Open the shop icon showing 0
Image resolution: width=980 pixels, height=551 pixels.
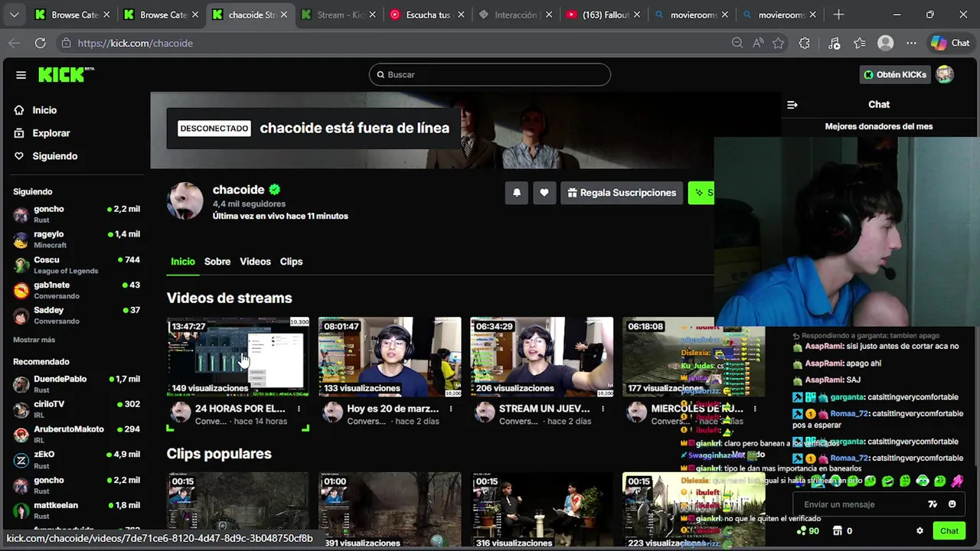pyautogui.click(x=842, y=531)
